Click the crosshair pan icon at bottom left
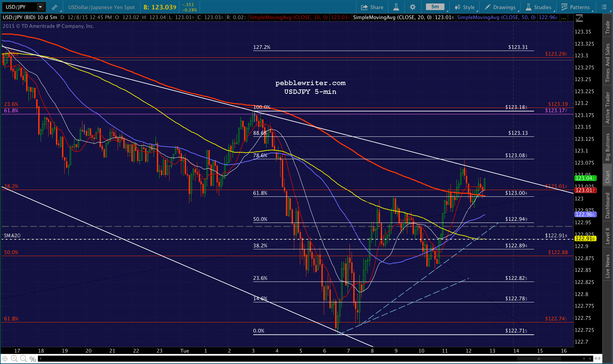The height and width of the screenshot is (364, 613). point(5,359)
